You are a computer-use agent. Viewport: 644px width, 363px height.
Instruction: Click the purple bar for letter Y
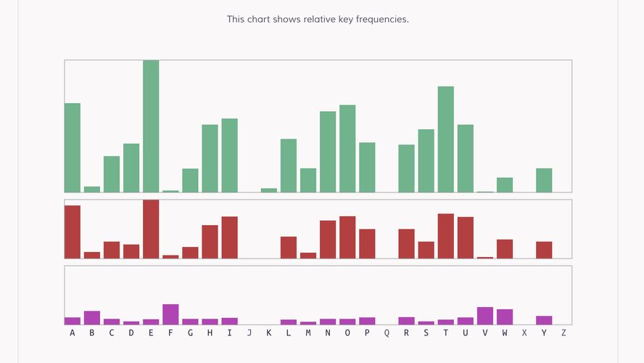[544, 320]
